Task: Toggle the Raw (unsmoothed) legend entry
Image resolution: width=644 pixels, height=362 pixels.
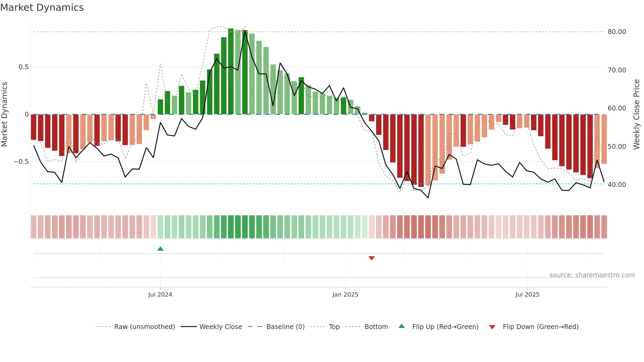Action: (135, 327)
